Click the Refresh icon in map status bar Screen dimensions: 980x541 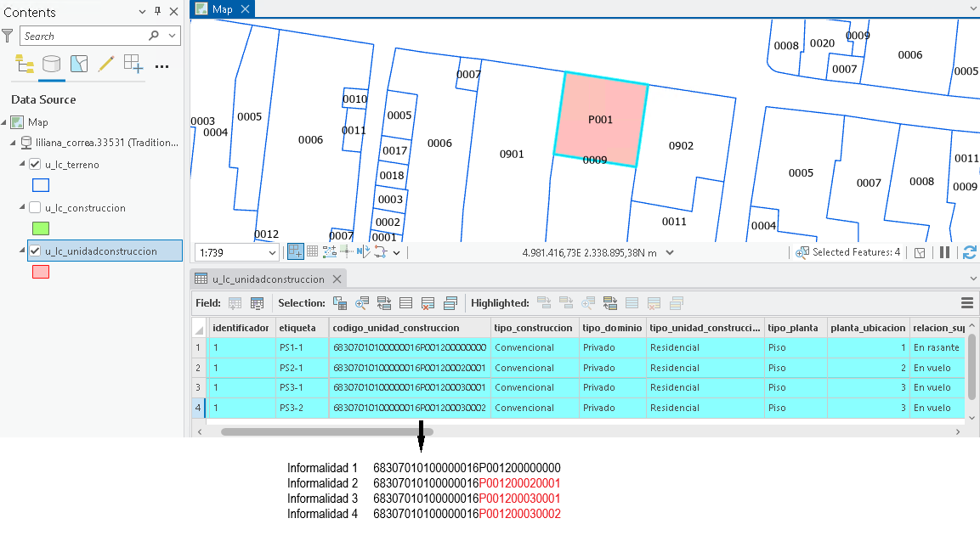(969, 252)
